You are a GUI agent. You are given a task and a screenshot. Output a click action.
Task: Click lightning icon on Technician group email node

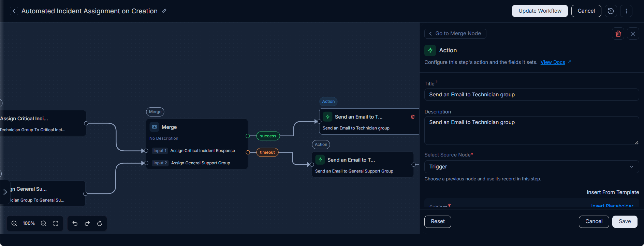pyautogui.click(x=328, y=117)
